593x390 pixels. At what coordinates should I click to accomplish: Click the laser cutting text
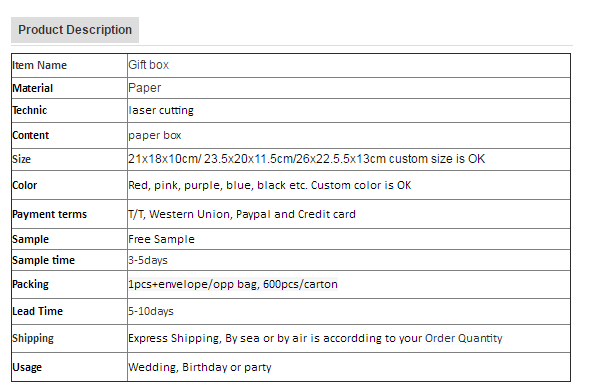point(161,110)
